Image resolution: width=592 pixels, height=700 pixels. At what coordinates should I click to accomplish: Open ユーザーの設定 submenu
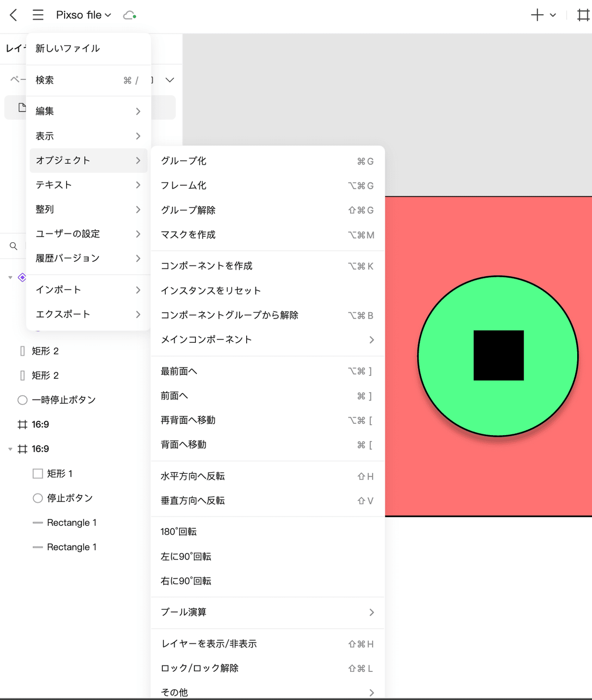click(x=88, y=234)
